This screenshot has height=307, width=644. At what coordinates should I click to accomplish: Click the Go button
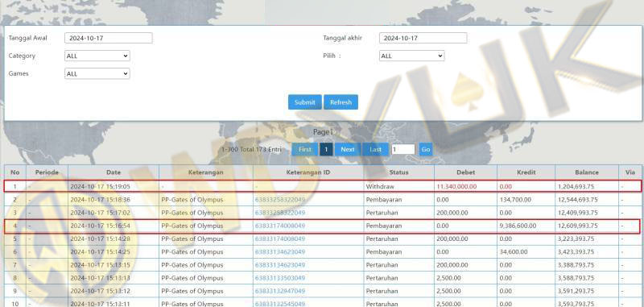click(426, 149)
